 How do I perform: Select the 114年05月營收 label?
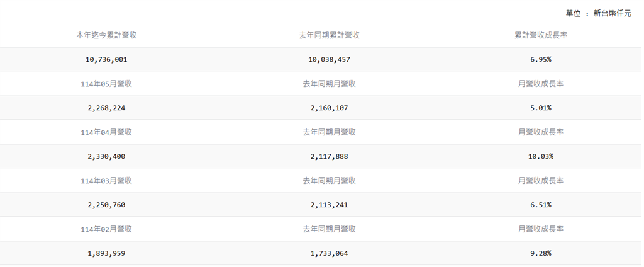[x=106, y=84]
